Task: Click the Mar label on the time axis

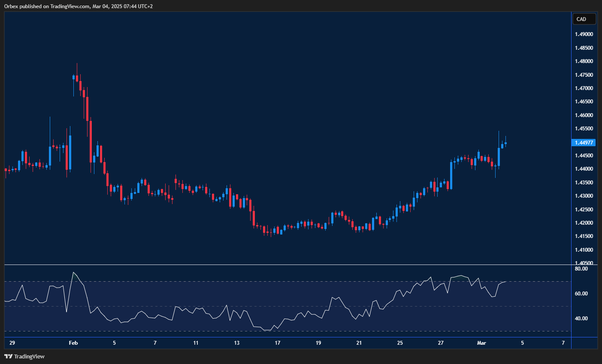Action: click(x=481, y=343)
